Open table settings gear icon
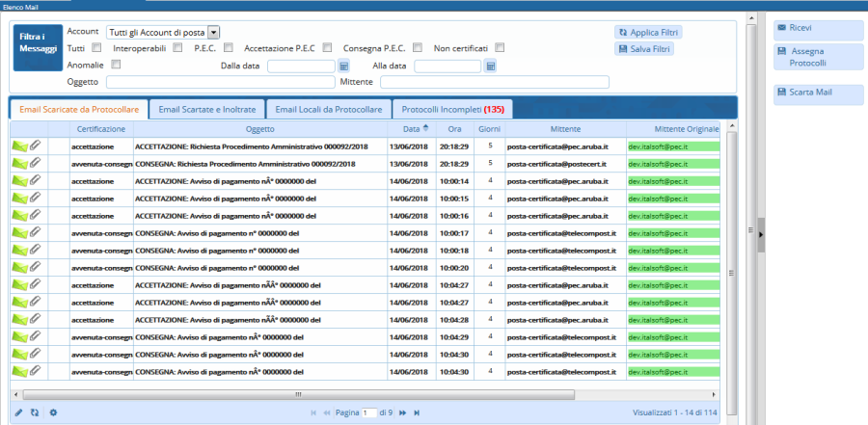 pyautogui.click(x=54, y=412)
